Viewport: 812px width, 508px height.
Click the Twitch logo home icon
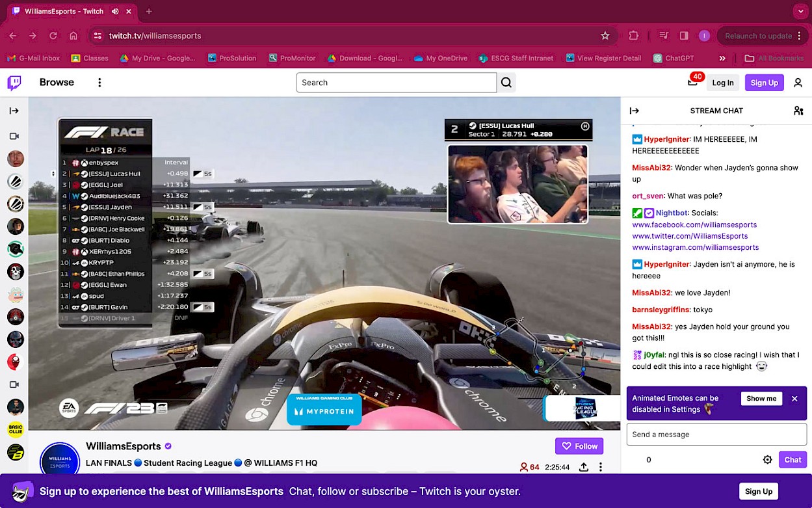(14, 83)
